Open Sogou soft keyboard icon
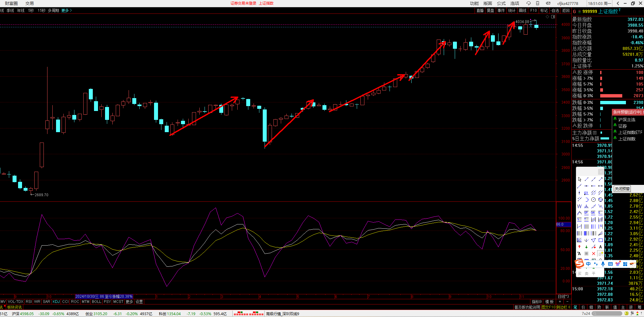 point(610,264)
